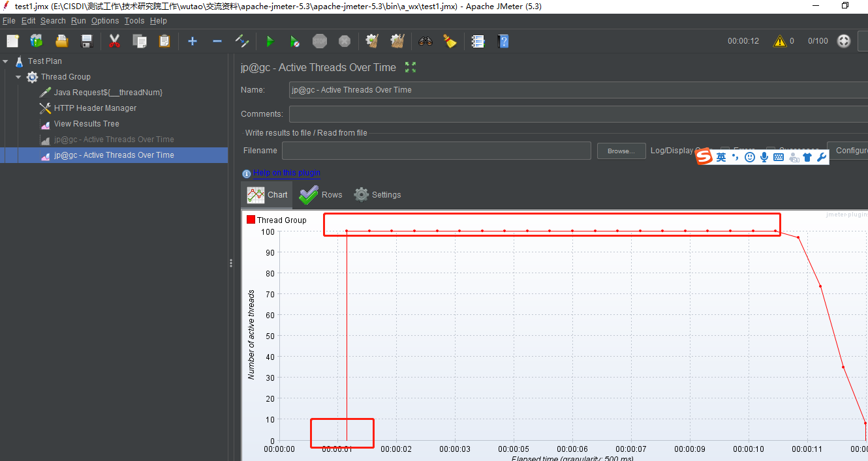Start the test run
This screenshot has height=461, width=868.
pos(270,40)
